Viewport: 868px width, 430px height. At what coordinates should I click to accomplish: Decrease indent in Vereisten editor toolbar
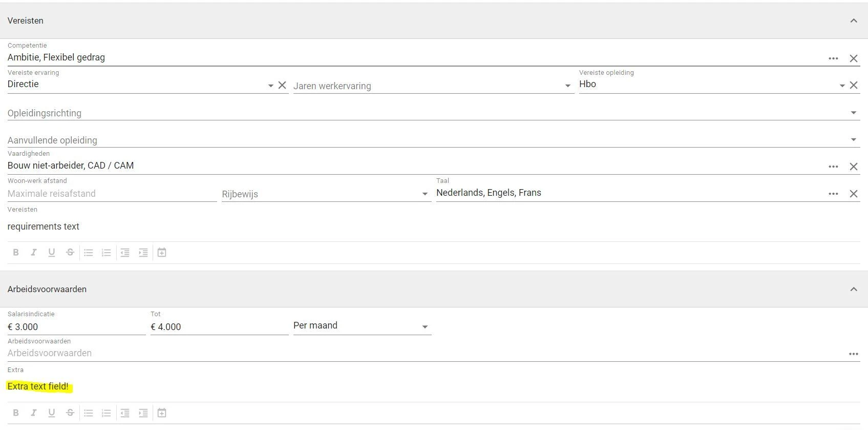[x=125, y=252]
